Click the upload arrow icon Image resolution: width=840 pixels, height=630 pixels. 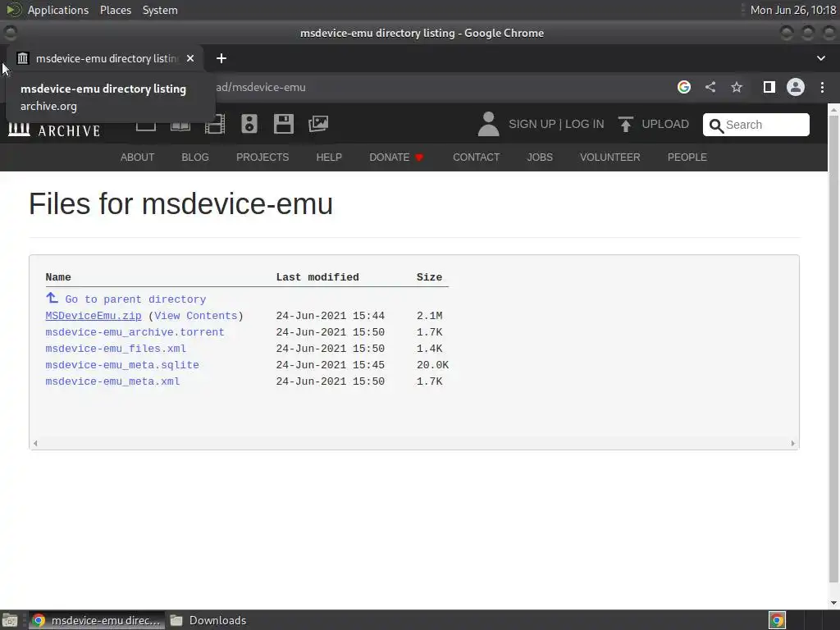coord(625,124)
